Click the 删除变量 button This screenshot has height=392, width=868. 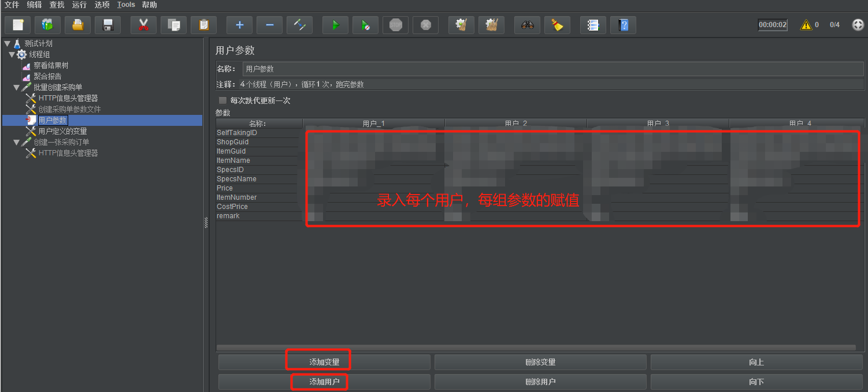(x=540, y=362)
